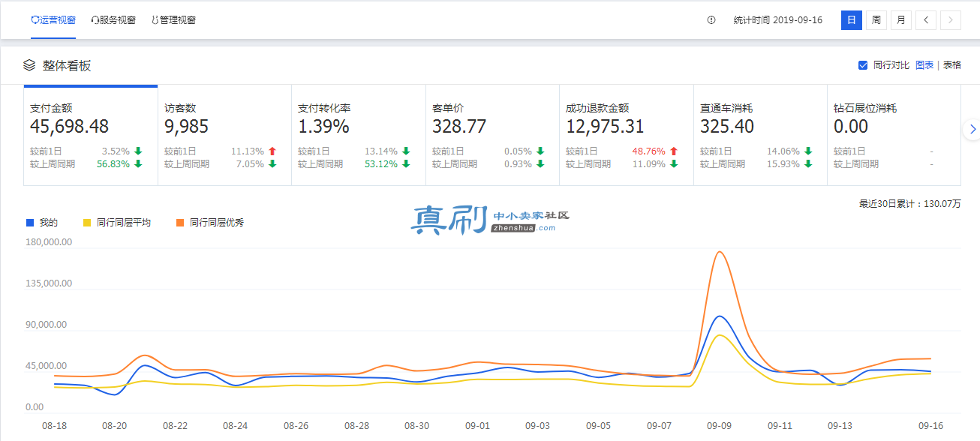Click the 管理视窗 medal icon
This screenshot has height=441, width=980.
pyautogui.click(x=155, y=20)
